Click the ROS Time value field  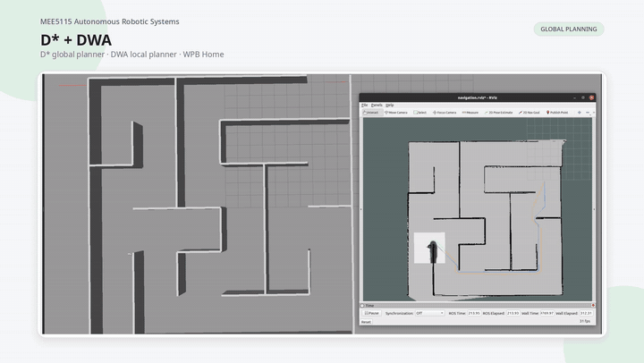[x=474, y=313]
